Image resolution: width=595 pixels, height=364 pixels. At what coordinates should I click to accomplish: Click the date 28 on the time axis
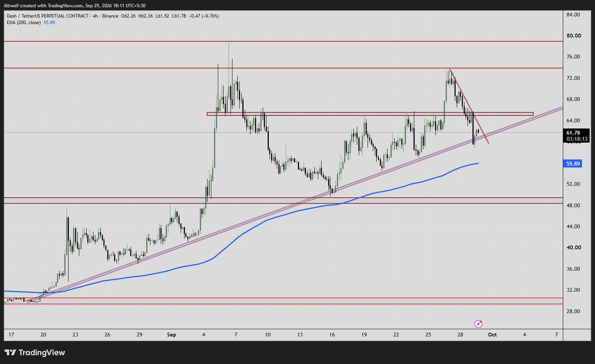pos(460,335)
